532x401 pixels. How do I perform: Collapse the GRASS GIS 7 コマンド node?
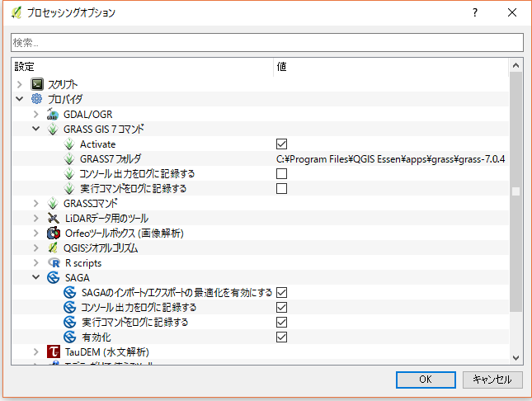(x=36, y=129)
